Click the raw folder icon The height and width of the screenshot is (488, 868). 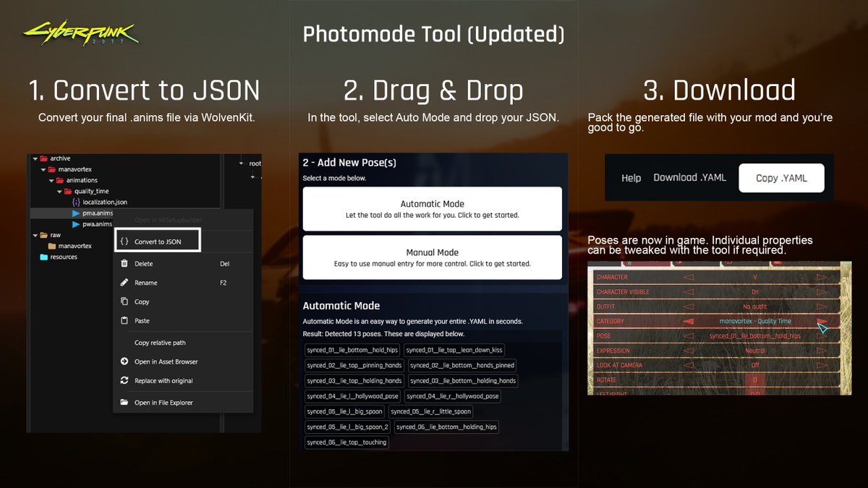coord(43,235)
